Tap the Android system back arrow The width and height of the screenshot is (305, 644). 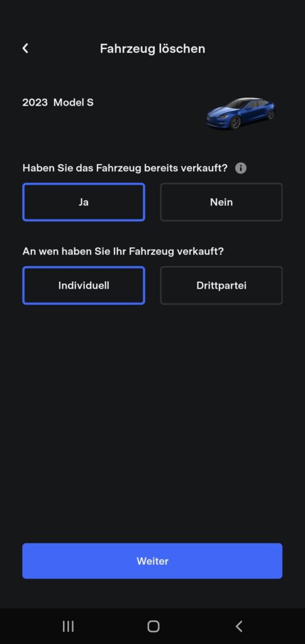(239, 626)
